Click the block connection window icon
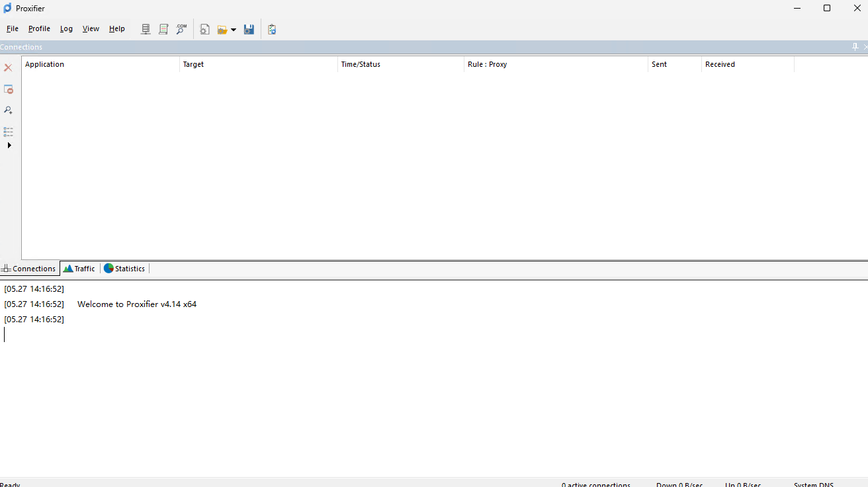The width and height of the screenshot is (868, 487). coord(9,89)
